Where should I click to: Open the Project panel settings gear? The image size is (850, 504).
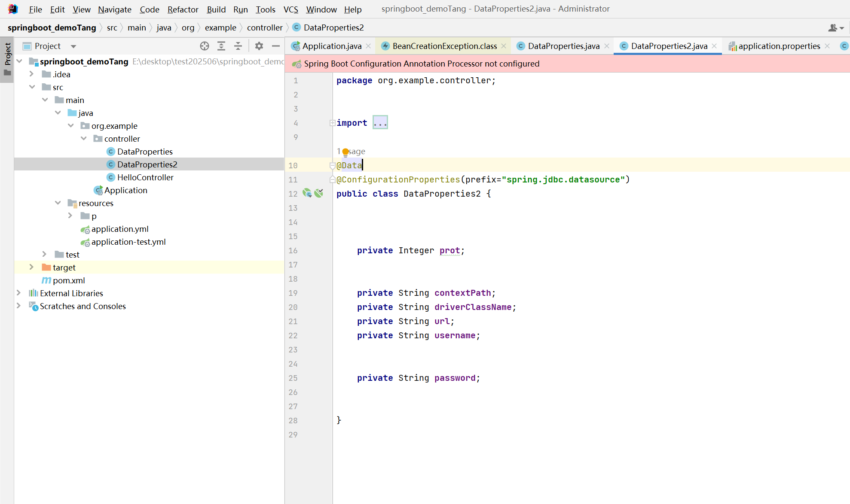click(259, 46)
